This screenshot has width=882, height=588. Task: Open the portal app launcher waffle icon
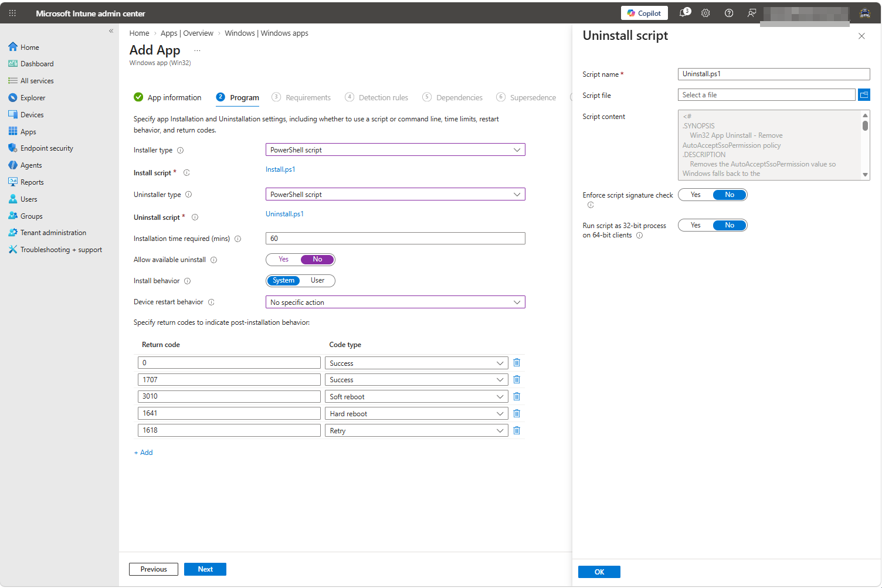12,13
